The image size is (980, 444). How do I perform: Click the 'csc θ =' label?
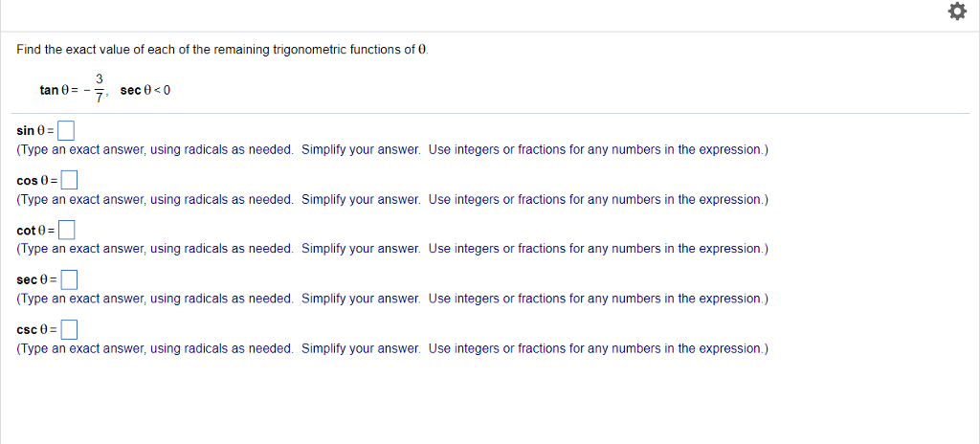click(37, 329)
